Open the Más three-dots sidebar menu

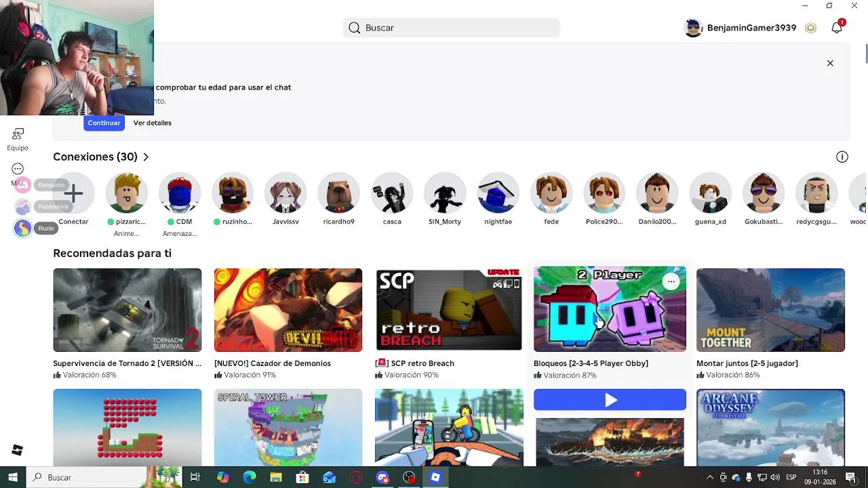(18, 169)
